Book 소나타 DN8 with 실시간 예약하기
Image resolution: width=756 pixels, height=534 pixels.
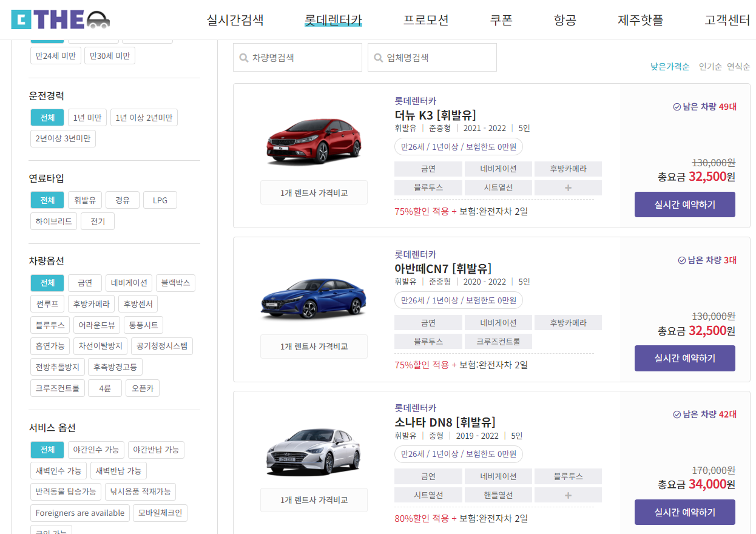(684, 512)
